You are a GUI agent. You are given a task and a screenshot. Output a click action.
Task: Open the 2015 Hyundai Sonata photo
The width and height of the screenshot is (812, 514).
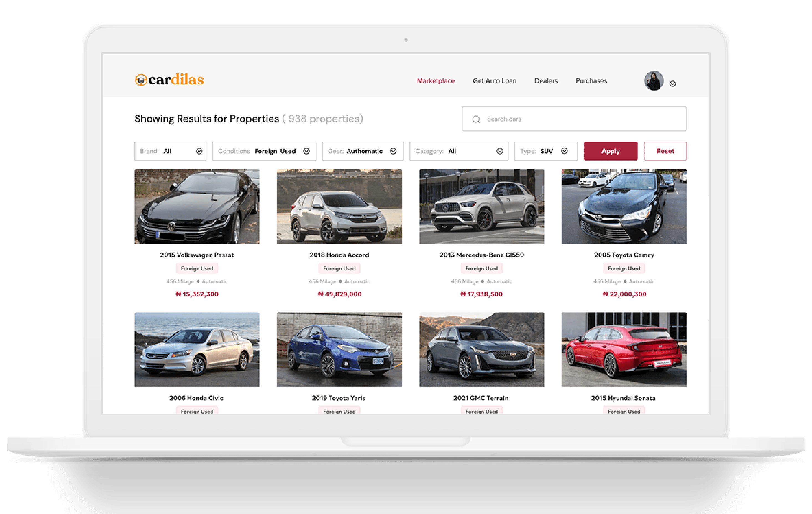624,349
